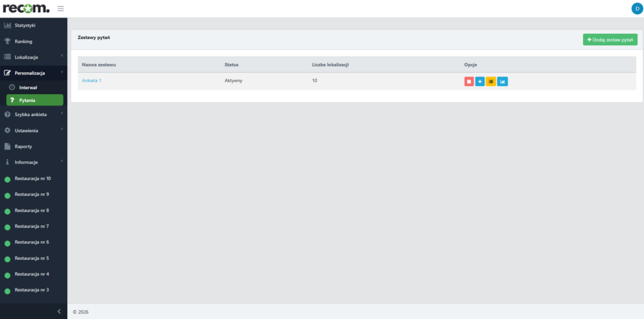Select Interwał under Personalizacja
644x319 pixels.
(28, 88)
